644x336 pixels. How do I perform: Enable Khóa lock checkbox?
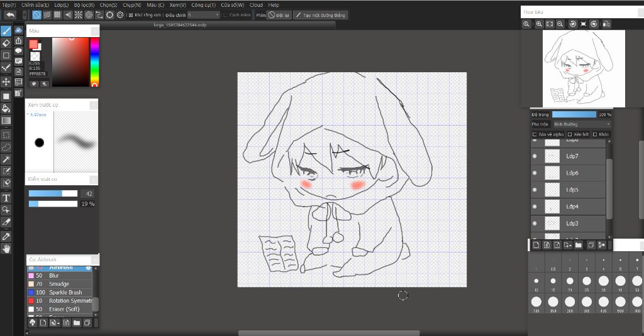[x=595, y=134]
